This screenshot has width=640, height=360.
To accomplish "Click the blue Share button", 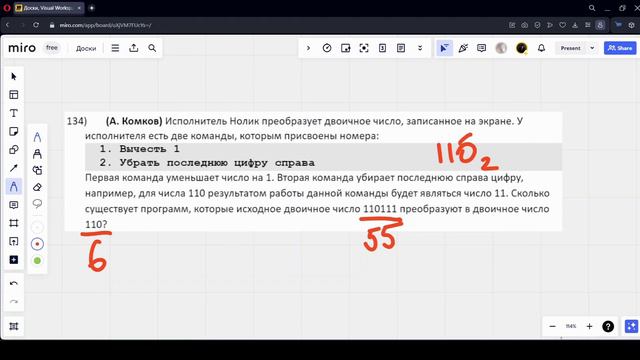I will tap(620, 48).
